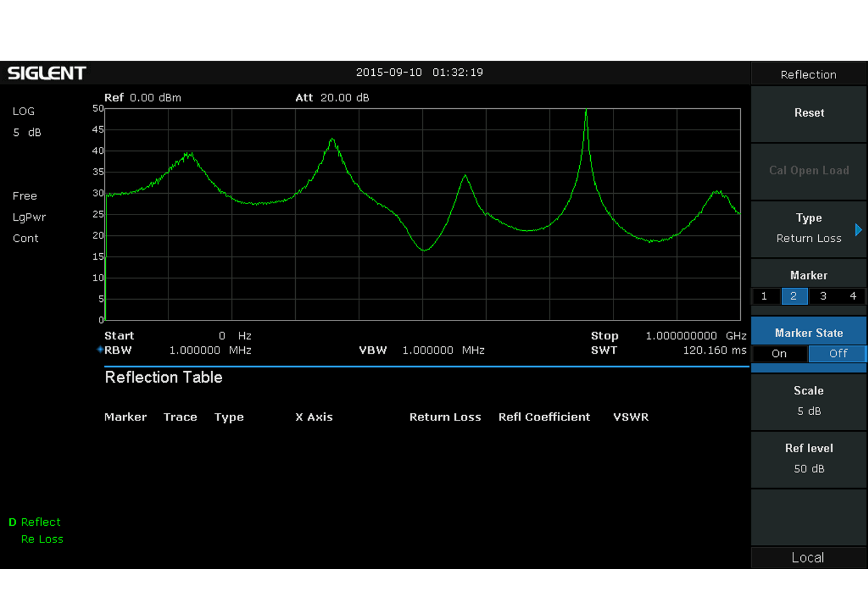The width and height of the screenshot is (868, 613).
Task: Select marker 1
Action: [764, 296]
